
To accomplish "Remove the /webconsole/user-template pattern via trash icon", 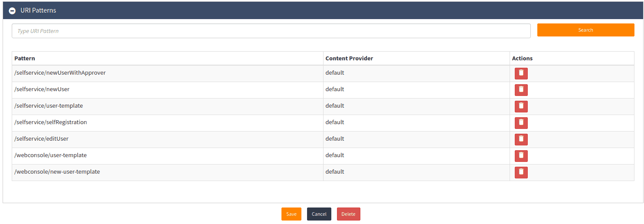I will (521, 156).
